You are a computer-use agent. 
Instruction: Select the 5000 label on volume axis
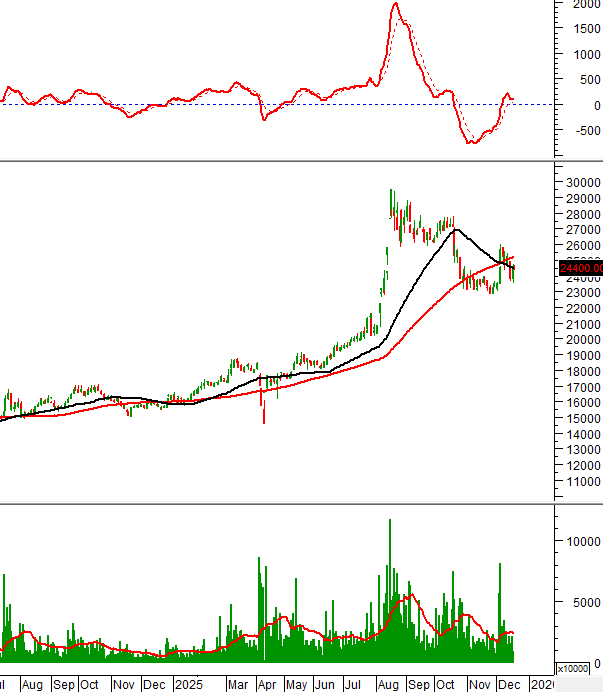[x=586, y=602]
